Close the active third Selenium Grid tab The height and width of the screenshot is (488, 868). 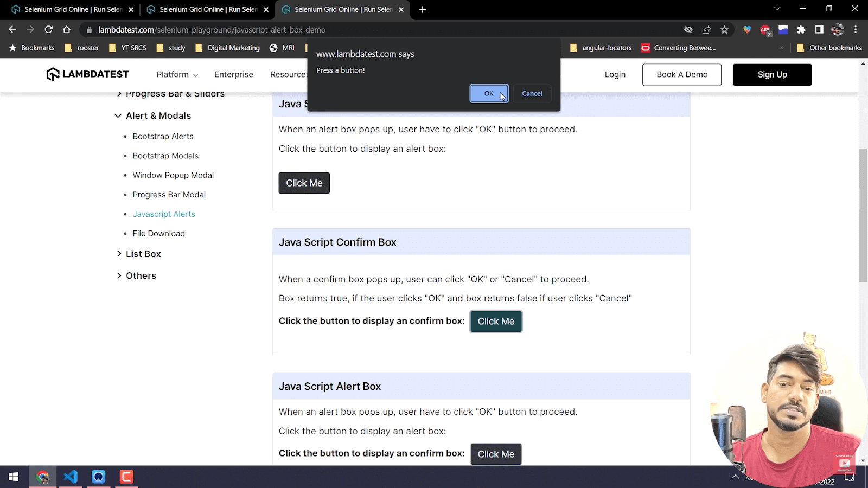click(401, 10)
